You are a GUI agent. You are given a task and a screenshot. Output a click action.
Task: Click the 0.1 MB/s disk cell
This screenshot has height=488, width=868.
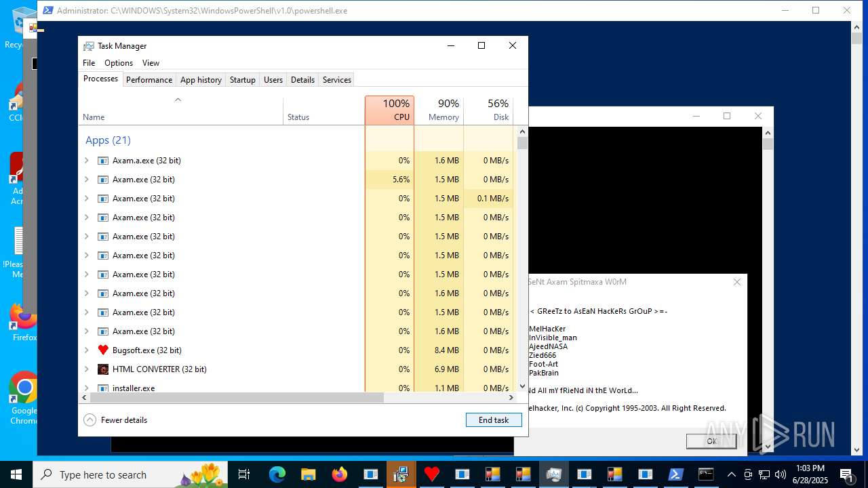(488, 199)
